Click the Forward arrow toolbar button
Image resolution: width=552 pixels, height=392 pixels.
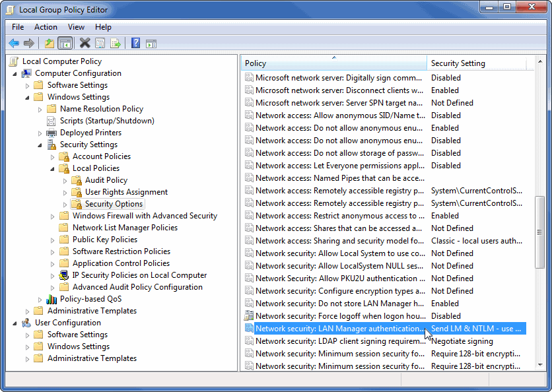coord(29,44)
